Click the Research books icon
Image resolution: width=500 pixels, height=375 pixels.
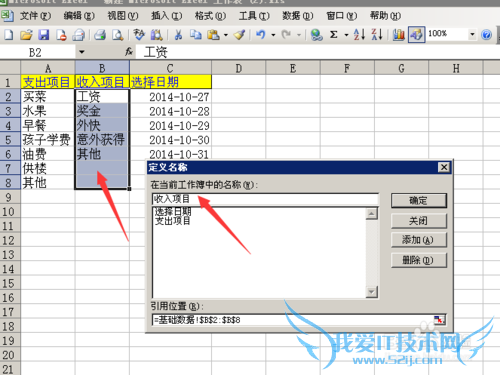pyautogui.click(x=156, y=35)
